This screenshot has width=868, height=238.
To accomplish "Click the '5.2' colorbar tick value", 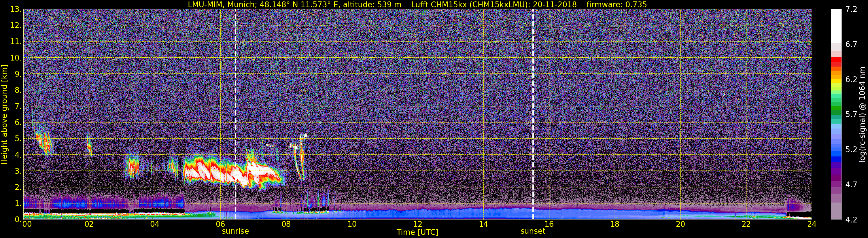I will (851, 150).
